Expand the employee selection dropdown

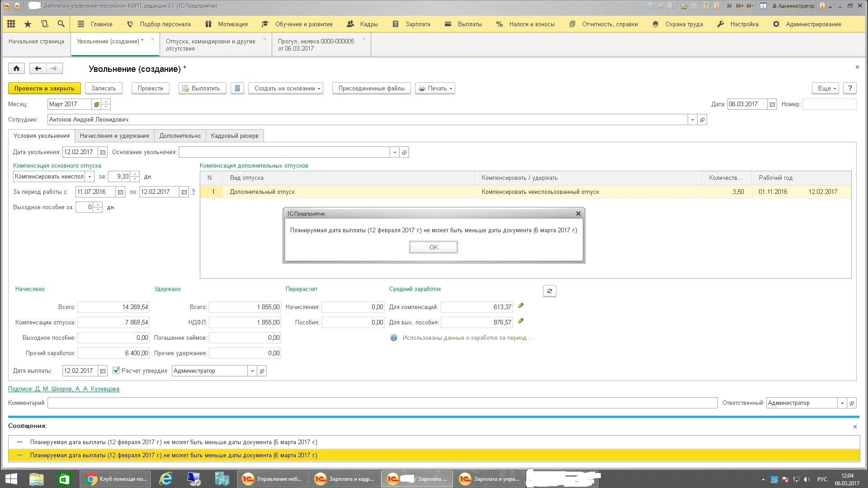[693, 120]
